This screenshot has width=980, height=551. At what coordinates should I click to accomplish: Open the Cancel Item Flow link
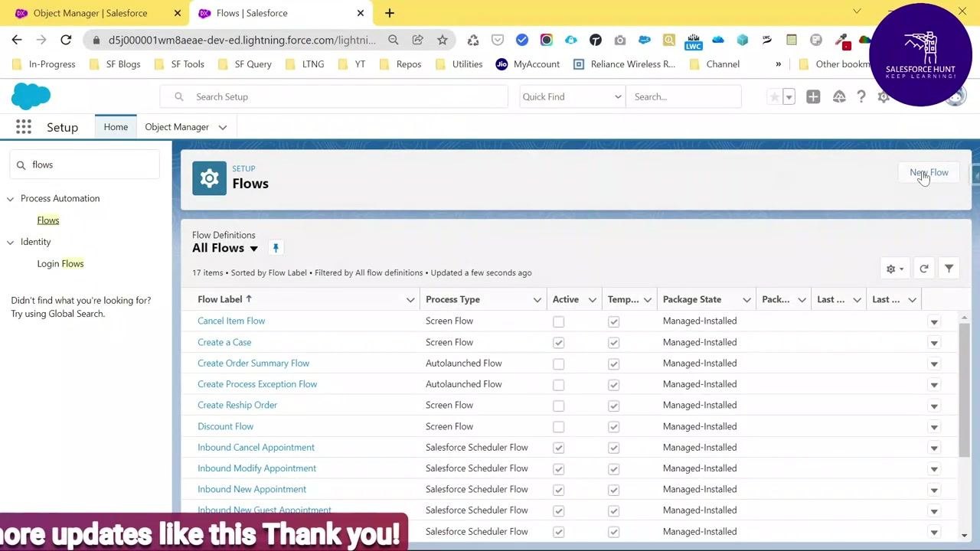click(231, 321)
